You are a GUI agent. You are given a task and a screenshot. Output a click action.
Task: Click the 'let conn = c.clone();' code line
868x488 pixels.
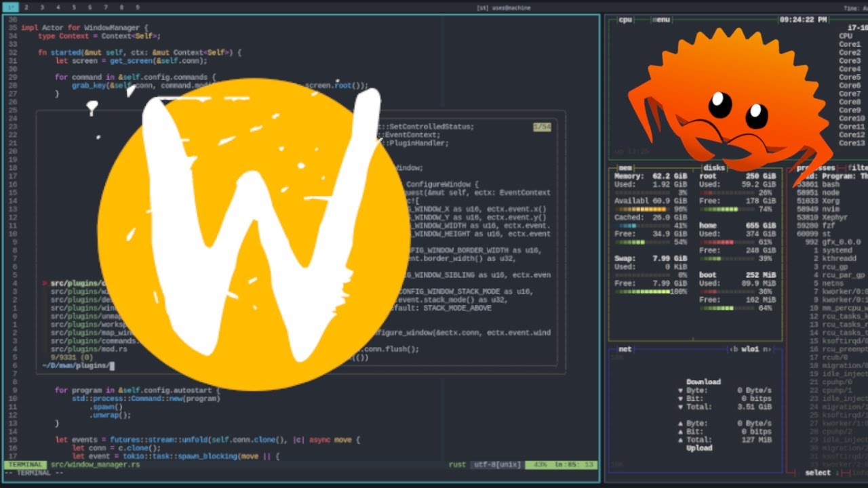[x=116, y=448]
